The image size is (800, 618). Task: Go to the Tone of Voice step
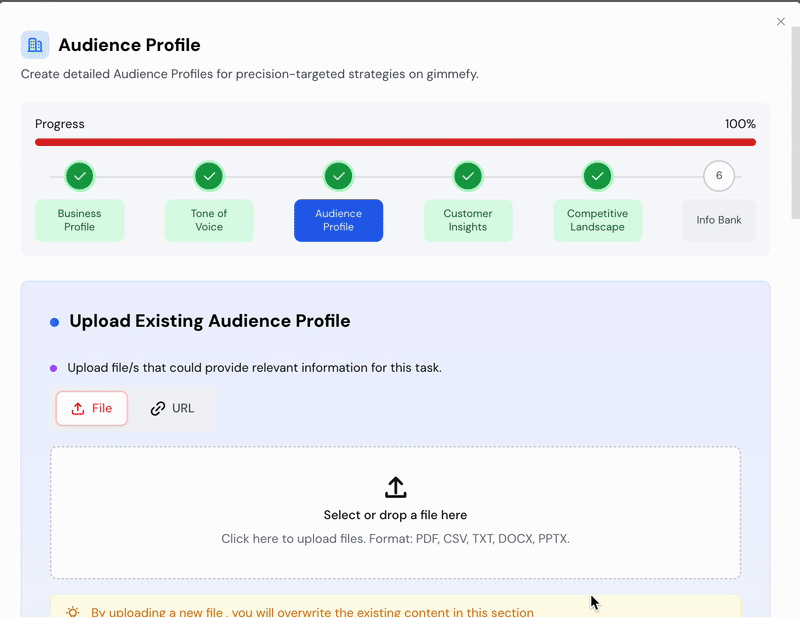tap(209, 220)
